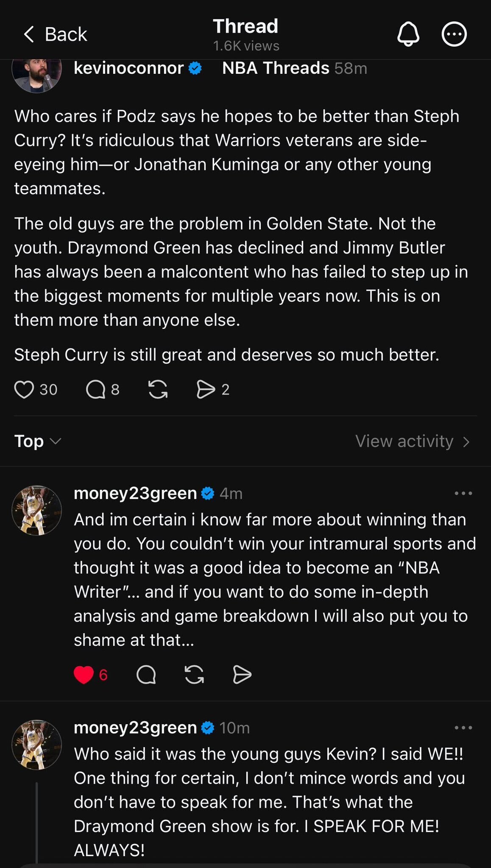Tap money23green avatar on 4m reply

pyautogui.click(x=37, y=510)
